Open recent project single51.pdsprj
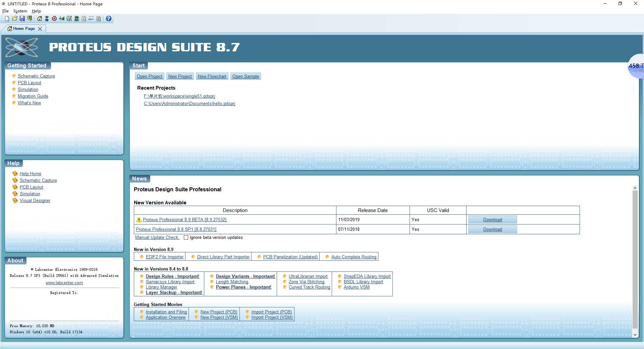 point(179,96)
